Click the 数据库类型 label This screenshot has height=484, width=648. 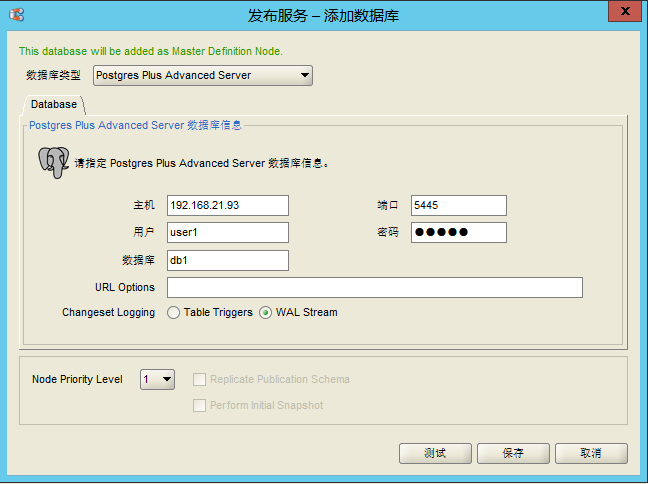pos(53,75)
